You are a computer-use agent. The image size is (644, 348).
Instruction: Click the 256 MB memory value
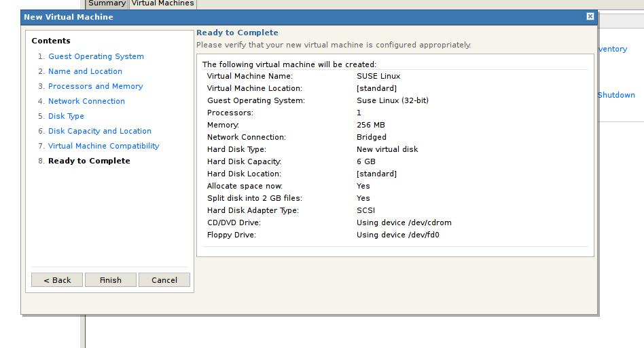click(370, 125)
